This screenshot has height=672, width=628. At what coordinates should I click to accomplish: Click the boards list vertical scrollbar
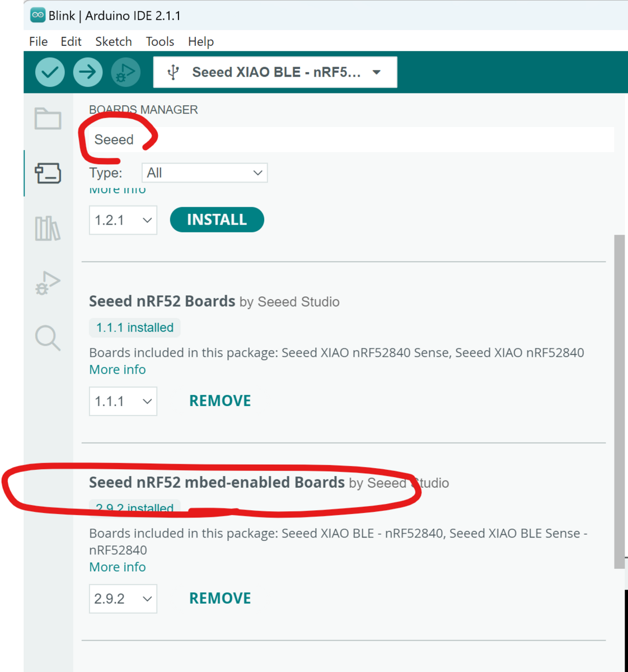point(619,402)
